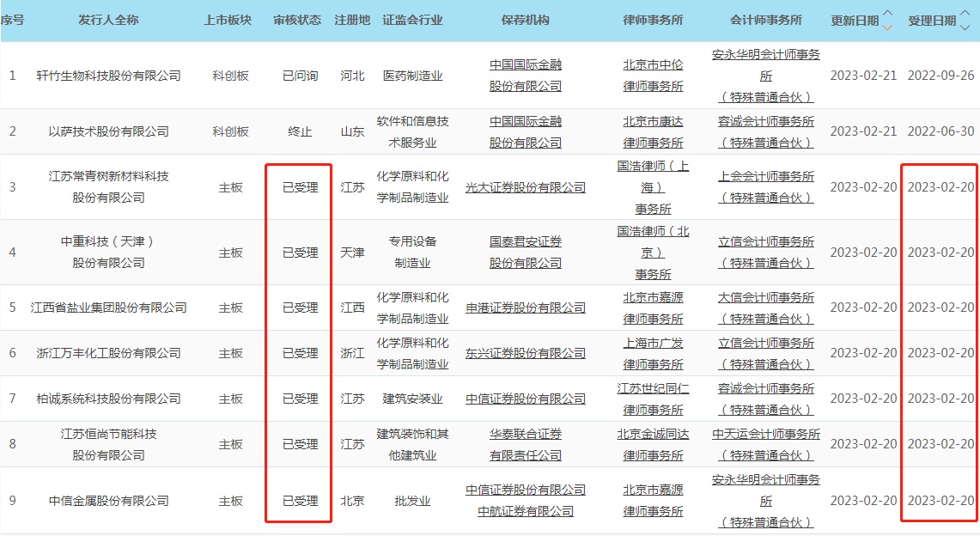This screenshot has width=980, height=536.
Task: Select issuer 江苏恒尚节能科技股份有限公司
Action: click(109, 445)
